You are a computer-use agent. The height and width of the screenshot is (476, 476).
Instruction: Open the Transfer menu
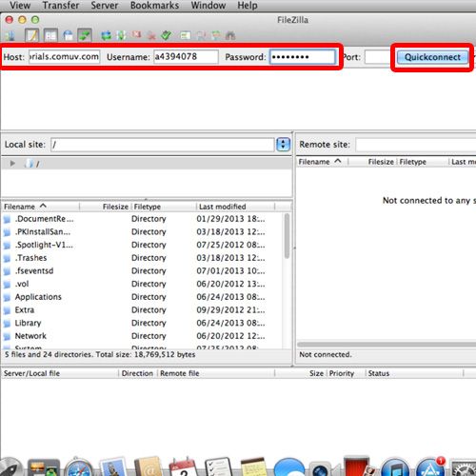coord(61,6)
